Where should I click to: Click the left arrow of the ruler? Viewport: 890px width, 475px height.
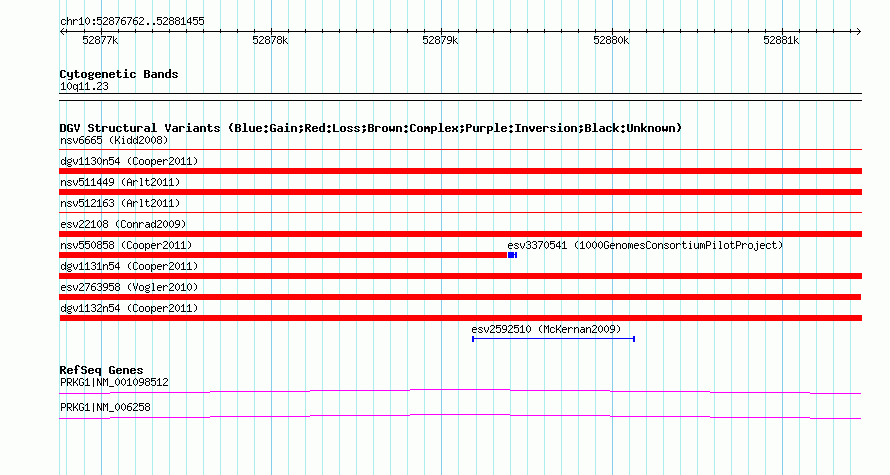(x=62, y=31)
